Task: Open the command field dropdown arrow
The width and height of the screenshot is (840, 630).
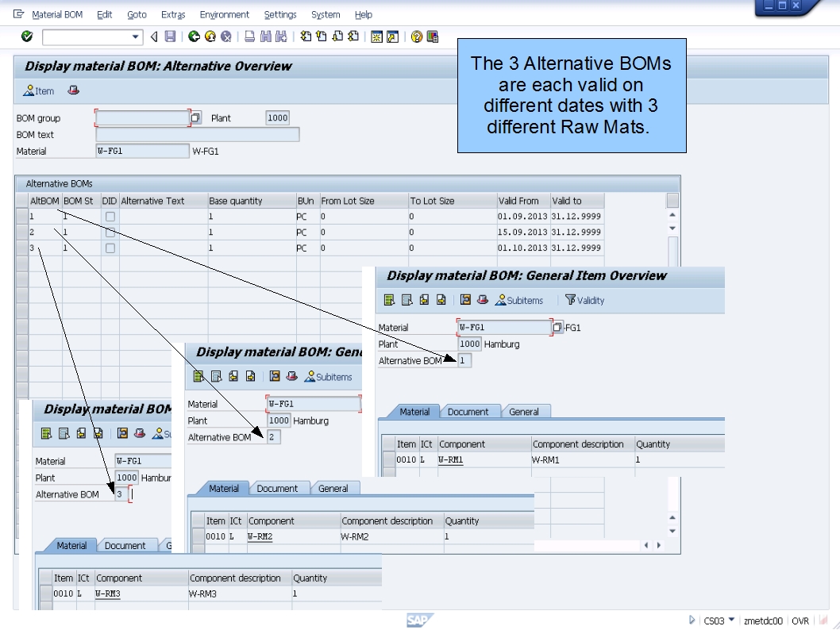Action: (136, 37)
